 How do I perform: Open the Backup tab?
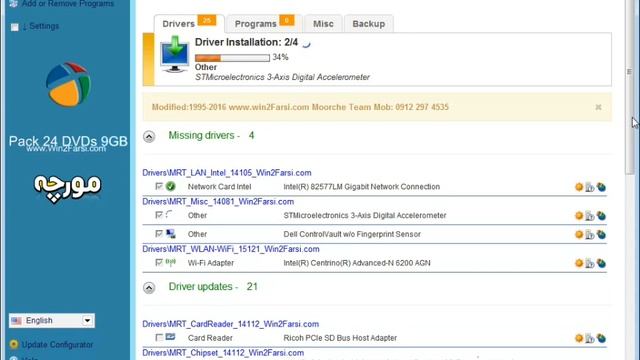click(369, 24)
